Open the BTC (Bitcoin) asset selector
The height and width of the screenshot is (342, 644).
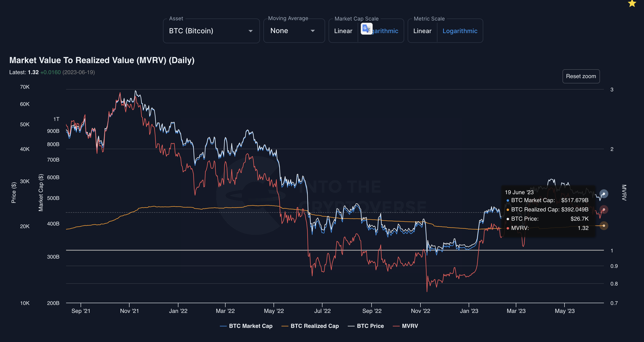(x=191, y=31)
